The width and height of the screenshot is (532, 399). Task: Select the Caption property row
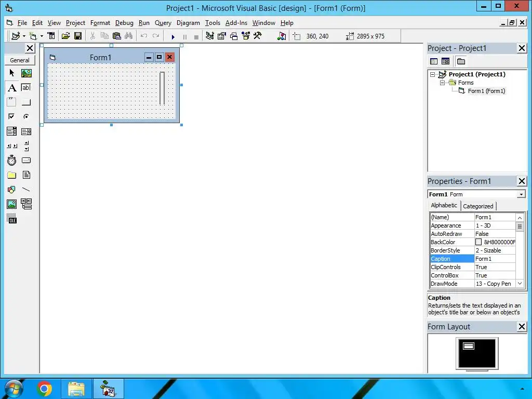point(473,259)
